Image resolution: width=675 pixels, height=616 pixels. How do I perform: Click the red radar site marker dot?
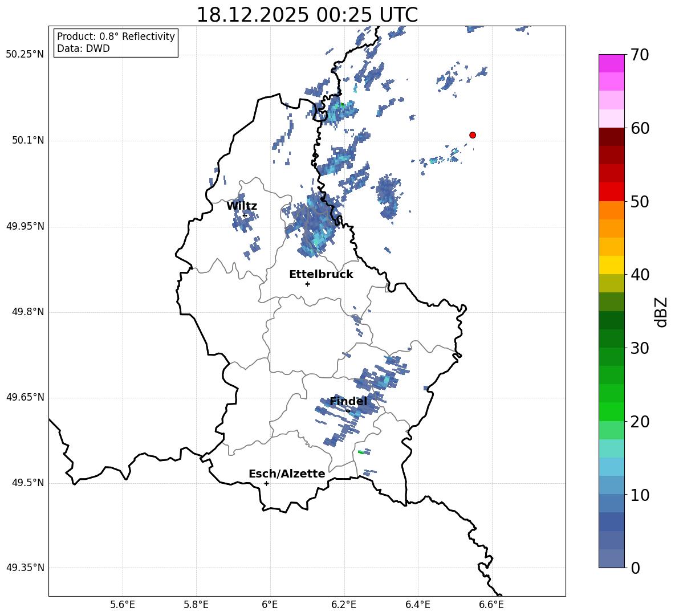coord(472,135)
